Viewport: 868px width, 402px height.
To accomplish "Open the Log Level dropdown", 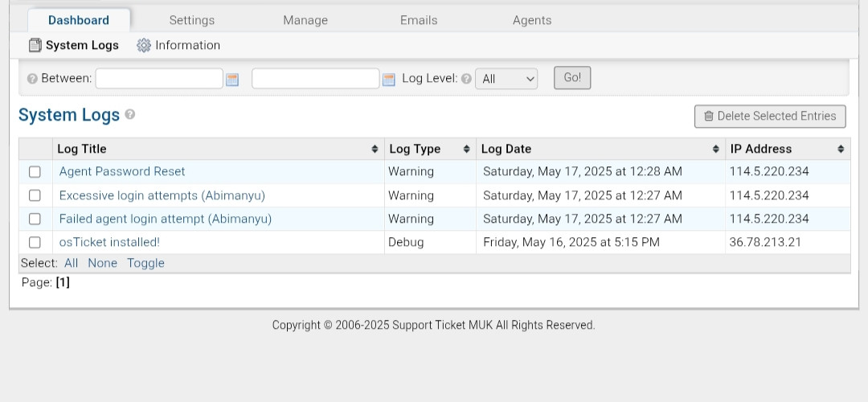I will click(x=506, y=79).
